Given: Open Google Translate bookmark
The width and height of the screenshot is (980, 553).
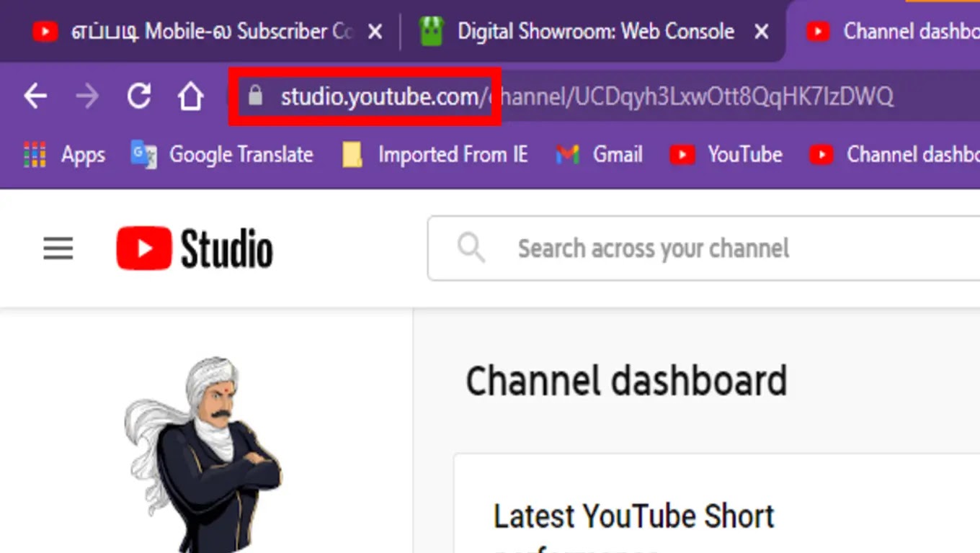Looking at the screenshot, I should [222, 155].
